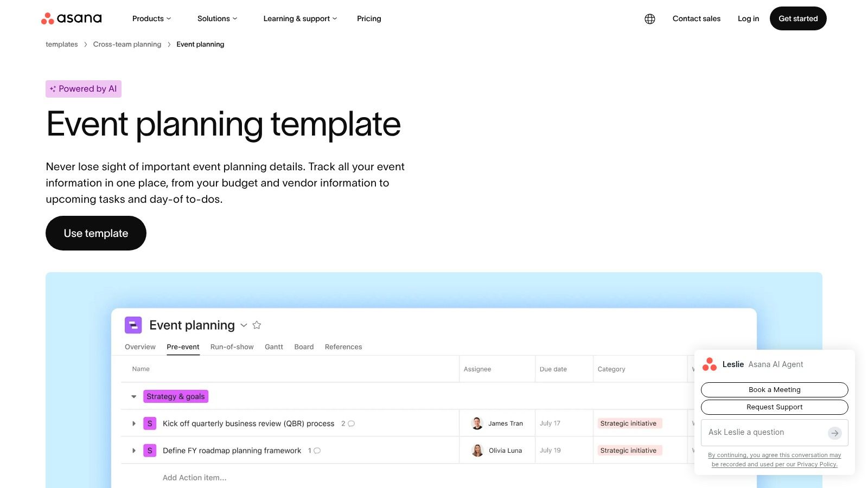This screenshot has height=488, width=868.
Task: Go to Cross-team planning breadcrumb
Action: point(127,44)
